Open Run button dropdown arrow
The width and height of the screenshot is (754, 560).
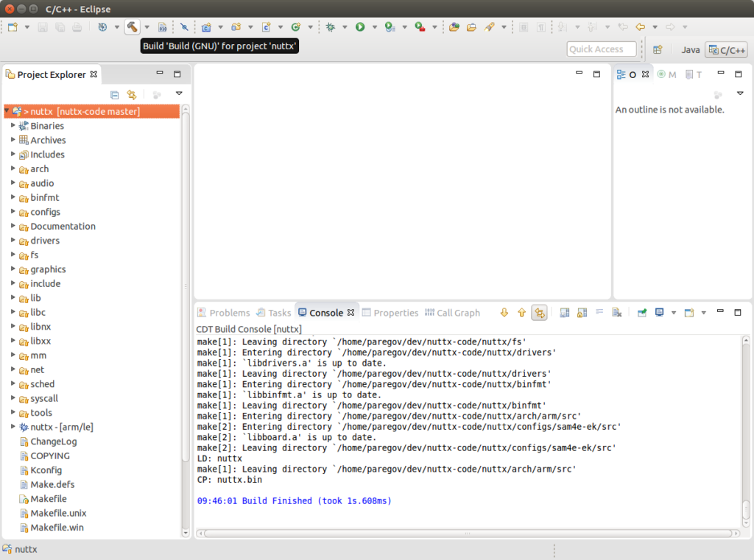(375, 27)
